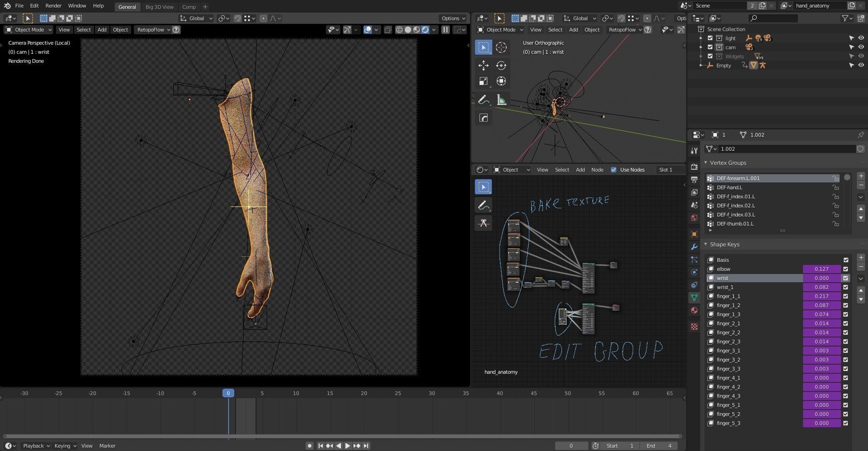The height and width of the screenshot is (451, 868).
Task: Open the Texture properties tab
Action: 694,327
